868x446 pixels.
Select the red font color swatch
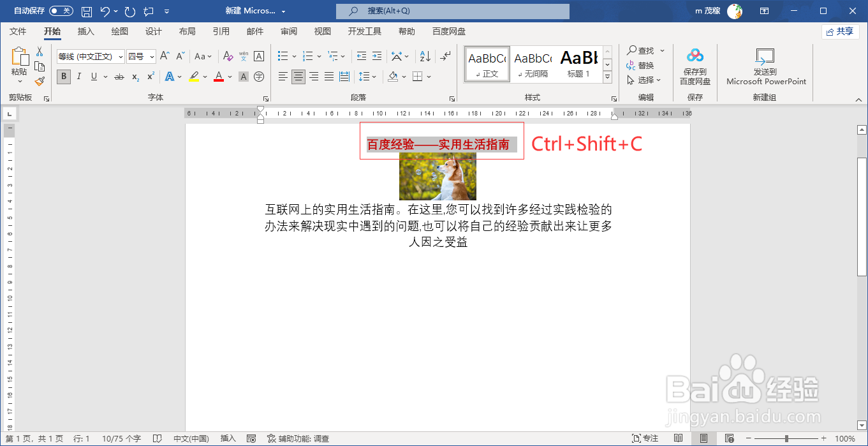(218, 77)
